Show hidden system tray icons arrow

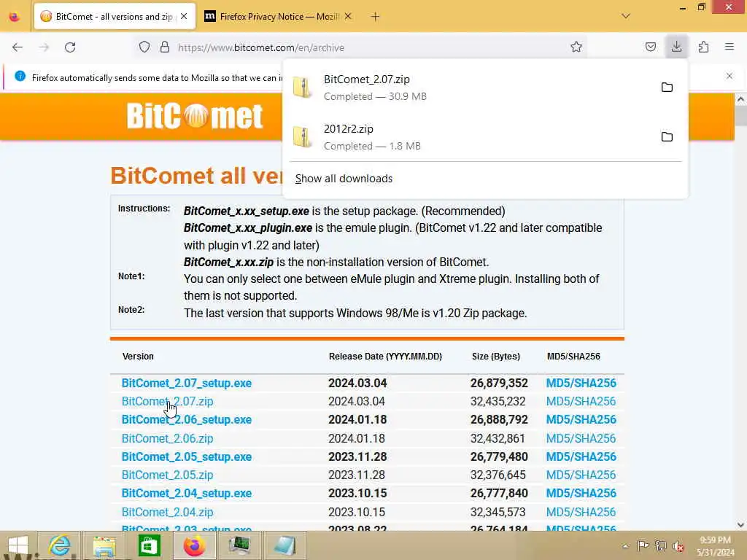[x=625, y=545]
